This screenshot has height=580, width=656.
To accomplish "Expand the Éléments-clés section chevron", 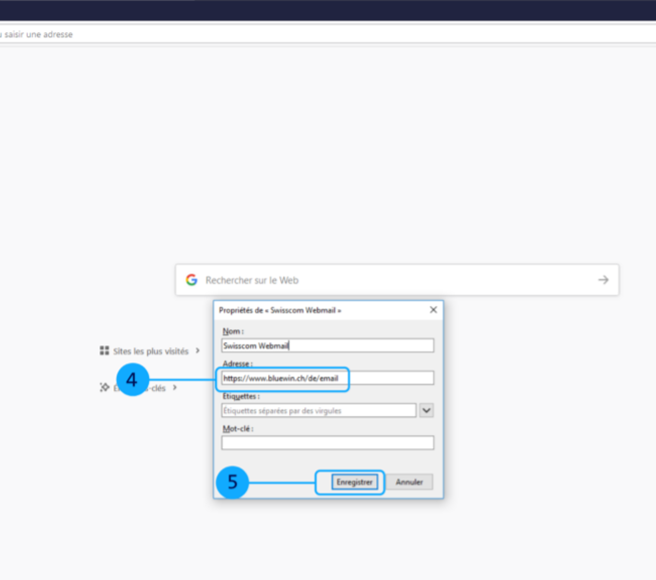I will (x=175, y=387).
